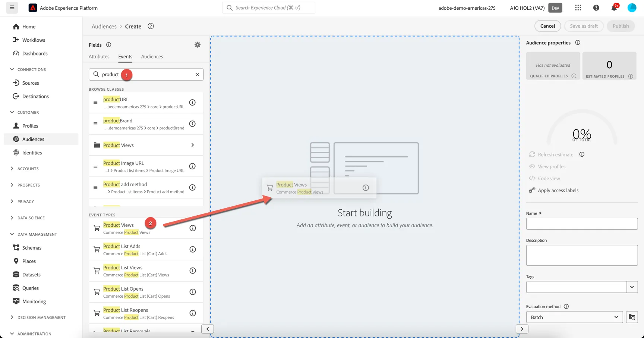Viewport: 644px width, 338px height.
Task: Show info for productURL field
Action: (192, 103)
